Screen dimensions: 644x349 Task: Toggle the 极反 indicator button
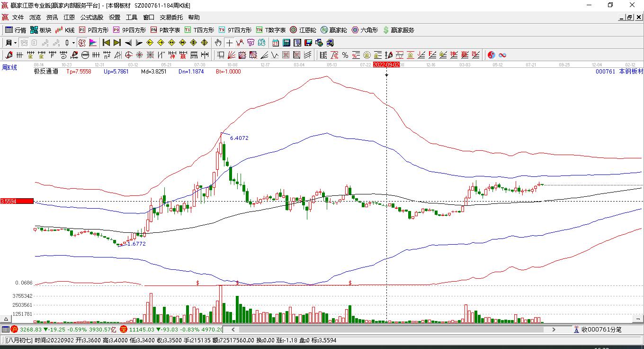coord(81,43)
